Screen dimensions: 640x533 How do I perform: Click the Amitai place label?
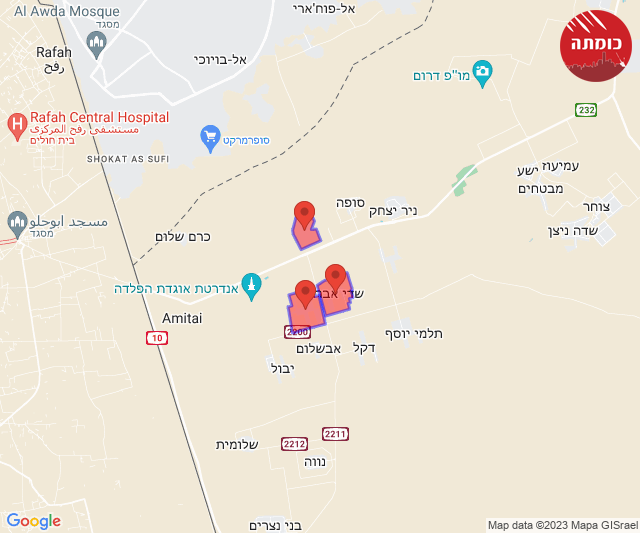[182, 318]
